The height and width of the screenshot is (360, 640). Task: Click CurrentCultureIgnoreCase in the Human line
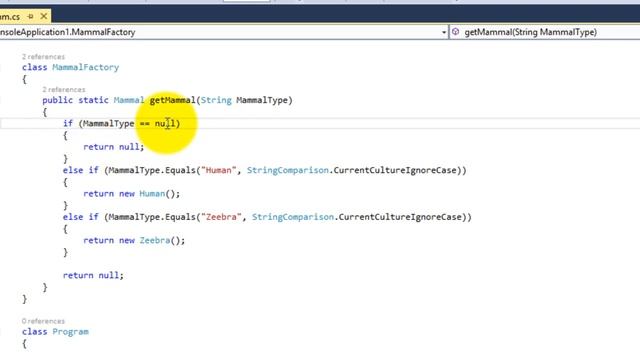coord(395,170)
